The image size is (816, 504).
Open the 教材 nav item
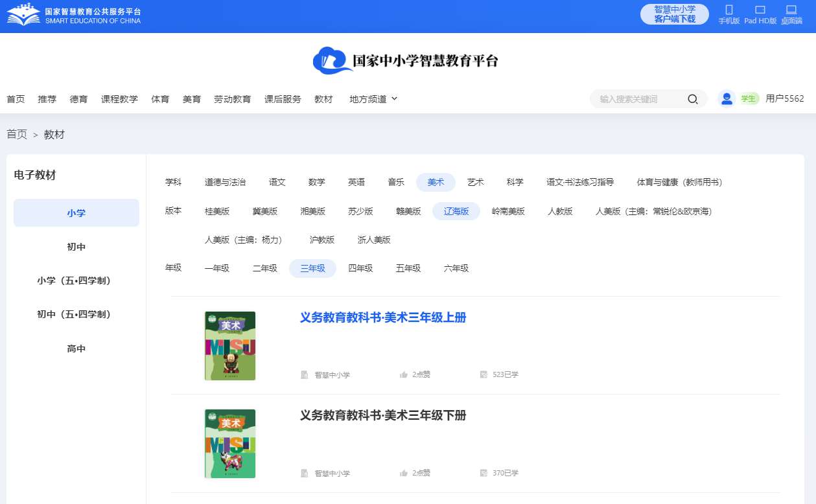click(323, 99)
